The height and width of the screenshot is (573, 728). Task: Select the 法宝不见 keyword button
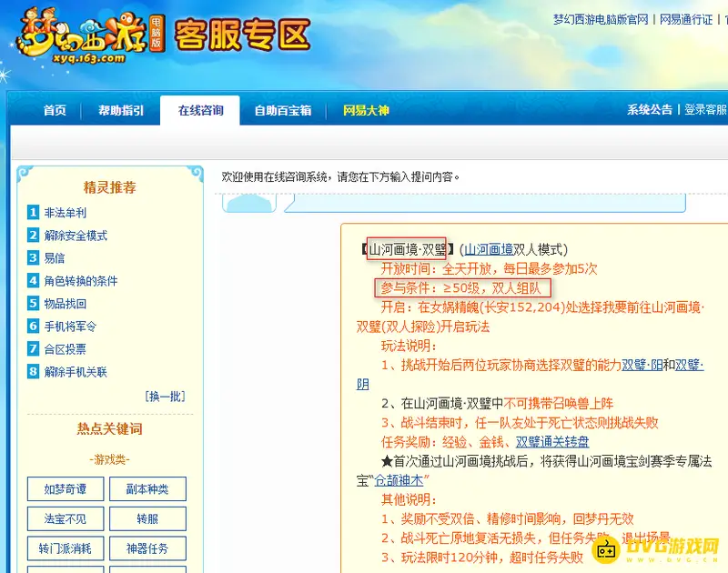[x=66, y=518]
